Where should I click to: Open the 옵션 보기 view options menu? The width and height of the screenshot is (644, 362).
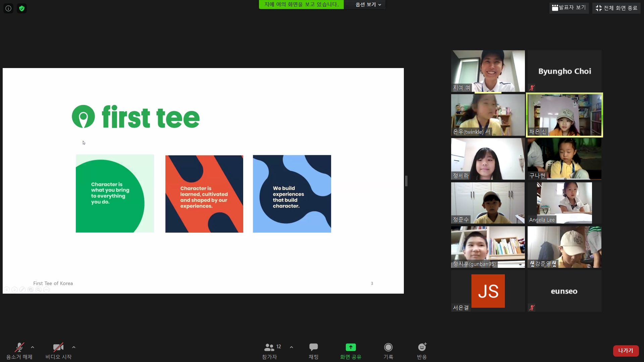coord(368,4)
